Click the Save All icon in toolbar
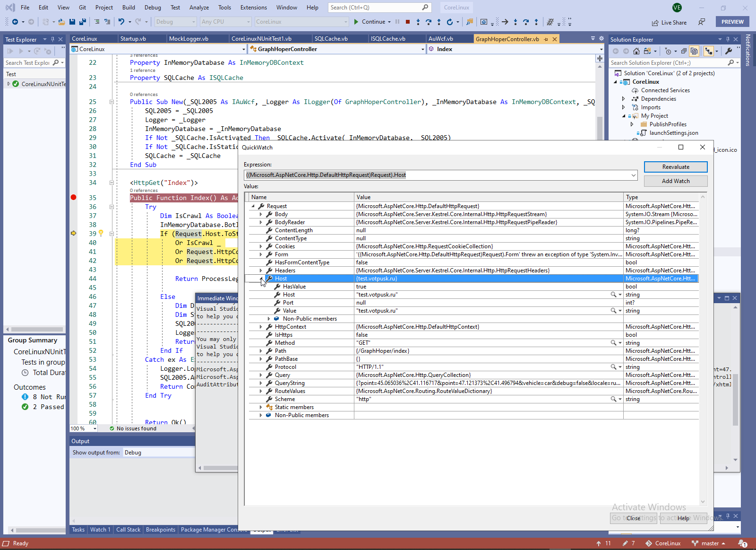 click(x=83, y=22)
